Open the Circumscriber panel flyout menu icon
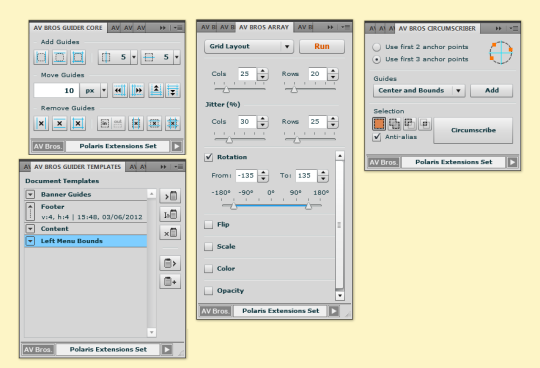 pyautogui.click(x=515, y=28)
